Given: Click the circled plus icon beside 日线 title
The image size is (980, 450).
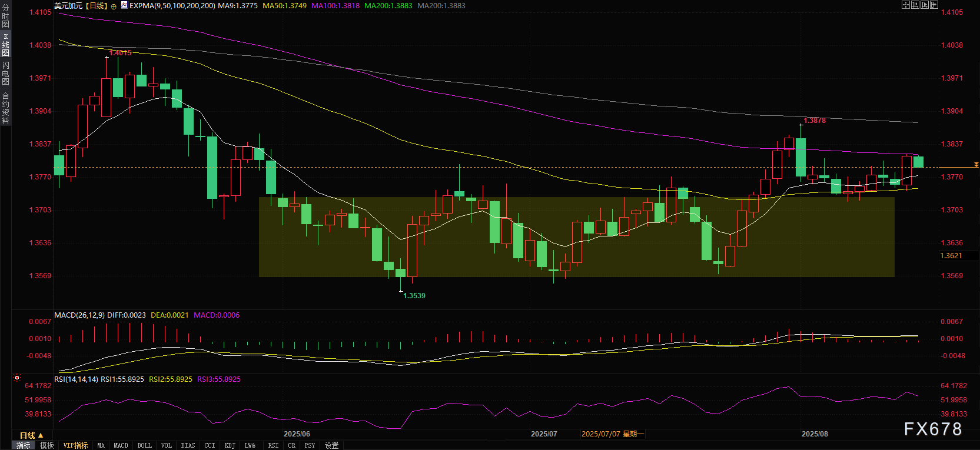Looking at the screenshot, I should (114, 6).
